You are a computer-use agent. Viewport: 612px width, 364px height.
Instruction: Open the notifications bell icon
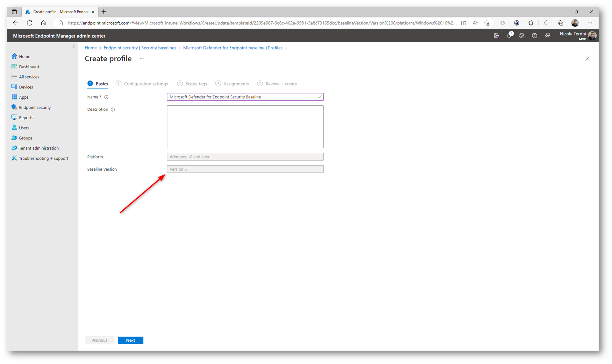(509, 36)
